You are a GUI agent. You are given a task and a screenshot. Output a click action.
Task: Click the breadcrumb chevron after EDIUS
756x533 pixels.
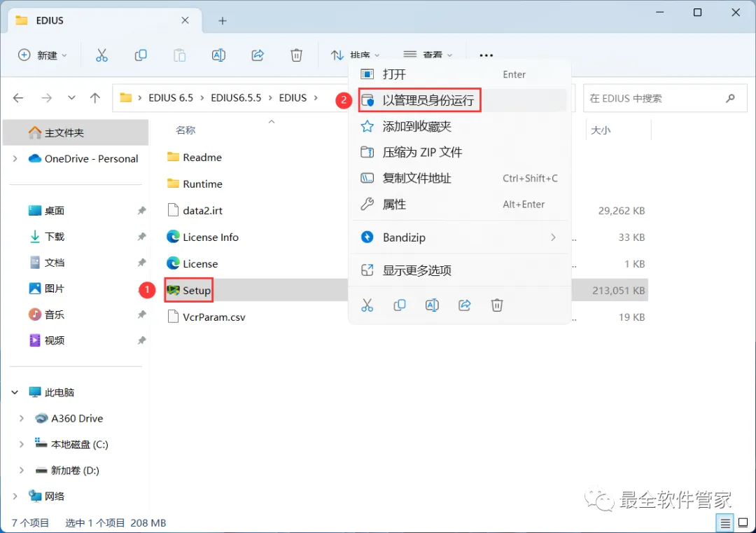[x=316, y=98]
